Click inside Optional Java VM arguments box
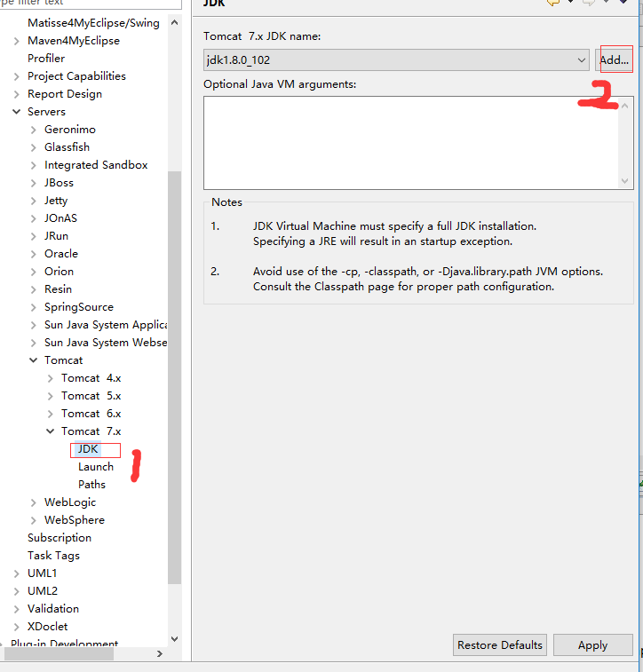643x672 pixels. pyautogui.click(x=411, y=143)
